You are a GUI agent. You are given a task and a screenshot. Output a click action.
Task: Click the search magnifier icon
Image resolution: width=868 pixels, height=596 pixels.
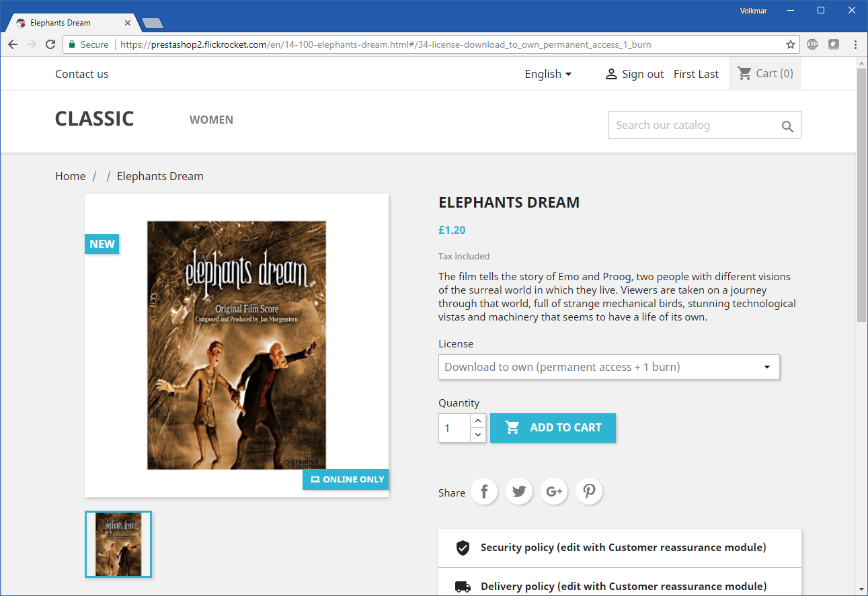[787, 126]
